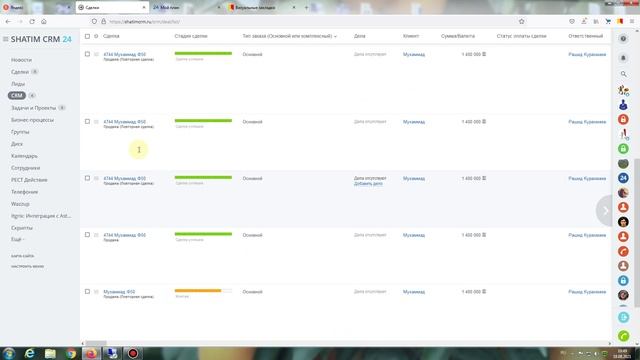The height and width of the screenshot is (360, 640).
Task: Click the page vertical scrollbar thumb
Action: pos(637,233)
